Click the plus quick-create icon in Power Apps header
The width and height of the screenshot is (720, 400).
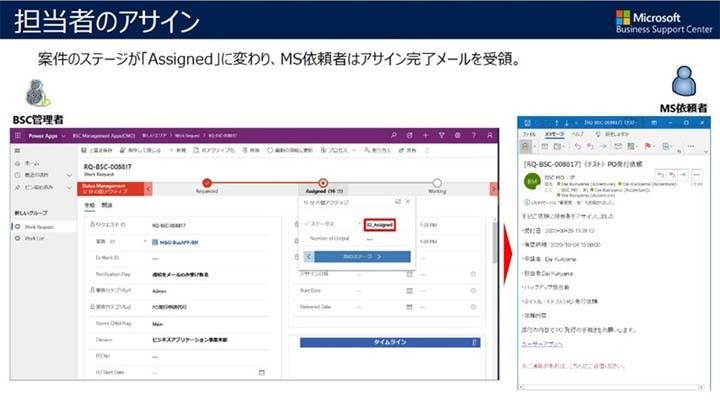pyautogui.click(x=426, y=135)
